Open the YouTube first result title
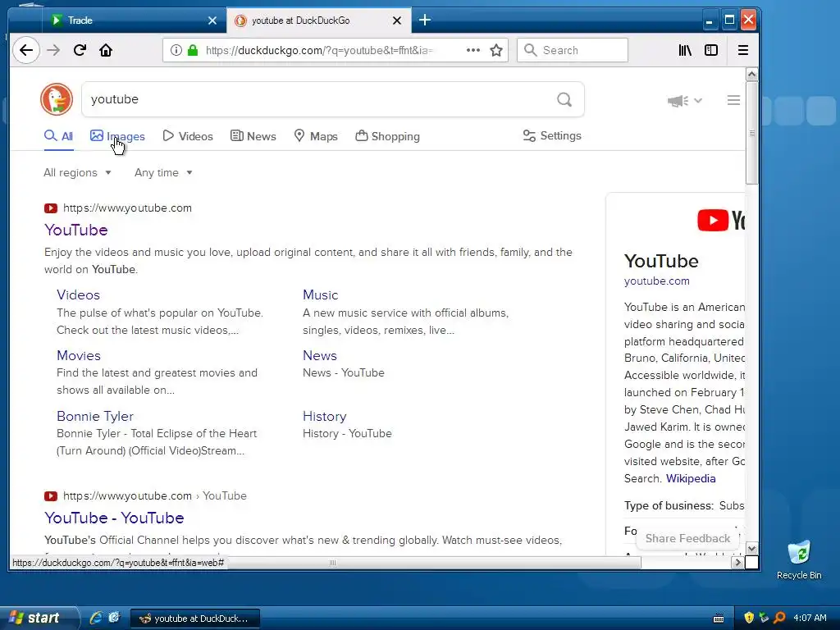The image size is (840, 630). 76,230
